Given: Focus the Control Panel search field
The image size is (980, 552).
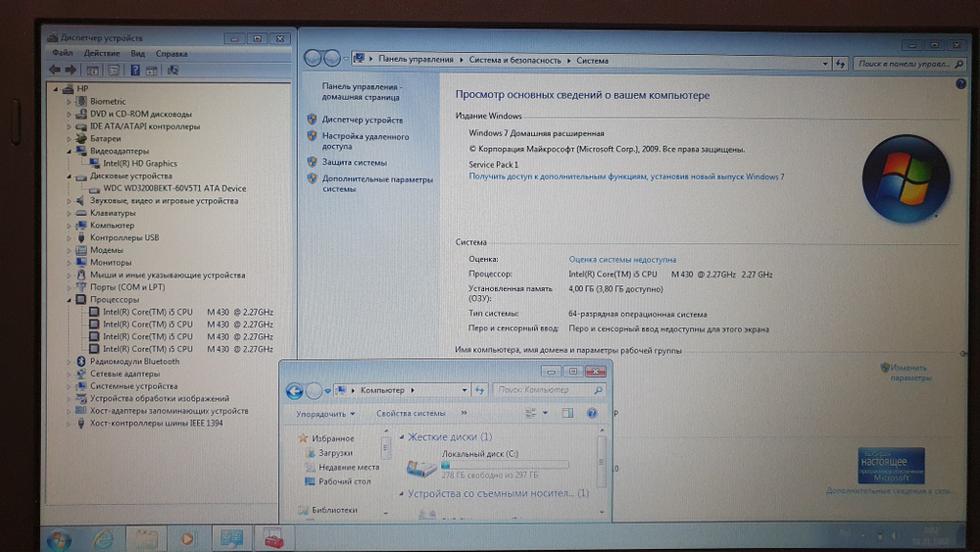Looking at the screenshot, I should click(904, 64).
